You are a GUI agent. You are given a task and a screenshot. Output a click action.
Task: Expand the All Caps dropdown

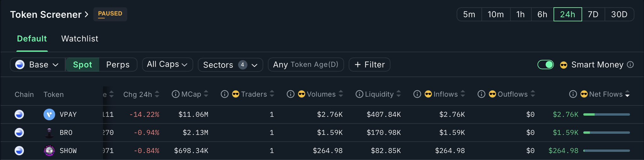point(167,65)
